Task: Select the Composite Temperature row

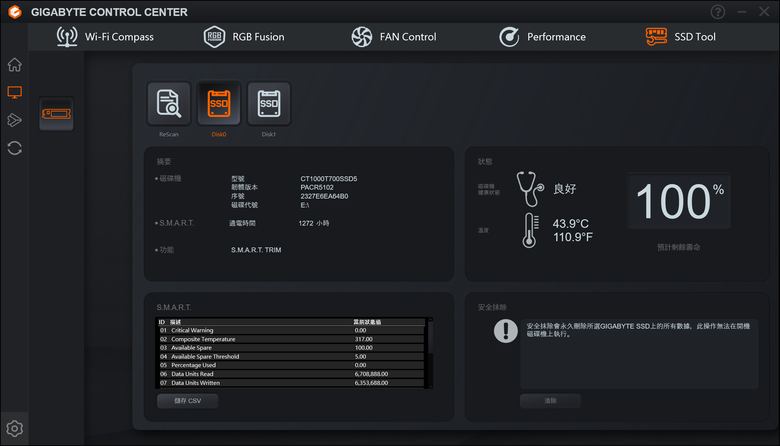Action: [291, 339]
